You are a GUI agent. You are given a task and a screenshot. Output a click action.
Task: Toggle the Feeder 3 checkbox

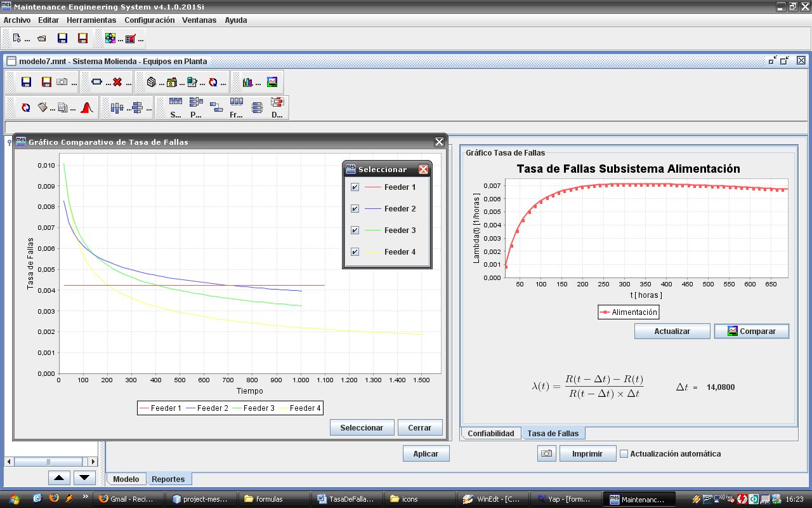click(355, 231)
